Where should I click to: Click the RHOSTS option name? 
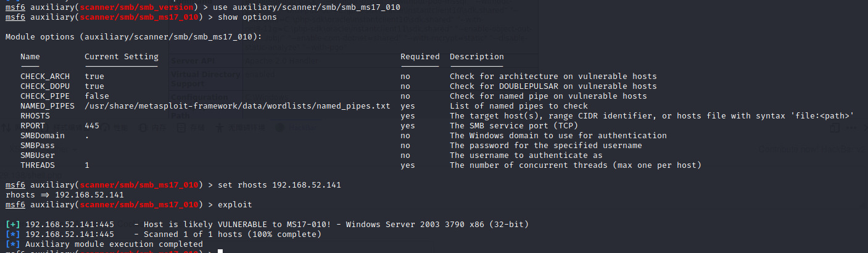pyautogui.click(x=35, y=116)
